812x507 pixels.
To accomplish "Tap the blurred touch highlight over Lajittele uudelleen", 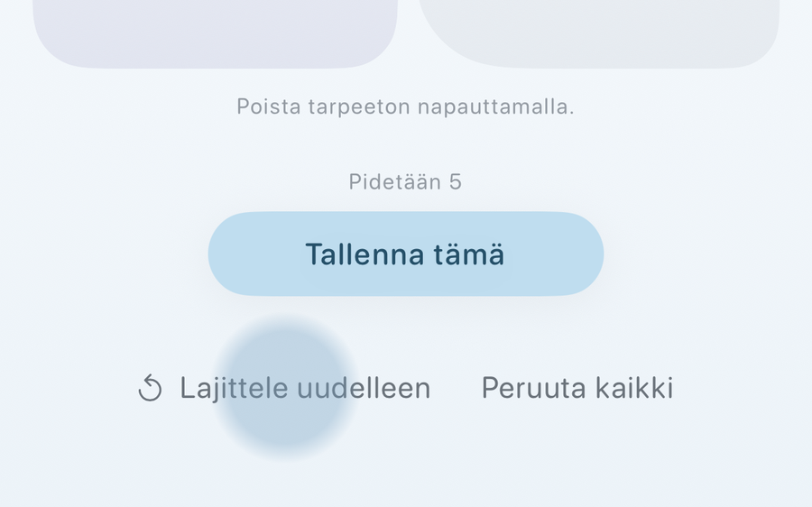I will coord(285,387).
